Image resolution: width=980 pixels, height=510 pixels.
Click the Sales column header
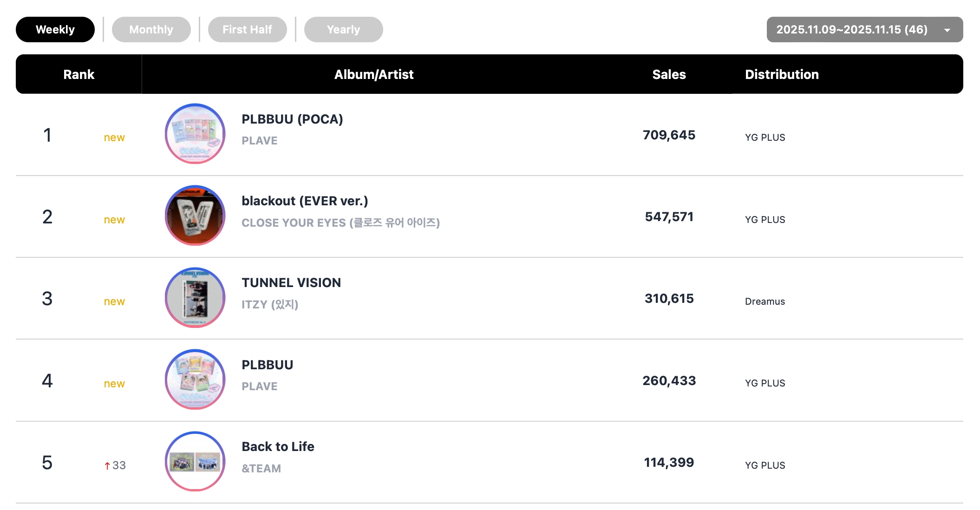(669, 74)
